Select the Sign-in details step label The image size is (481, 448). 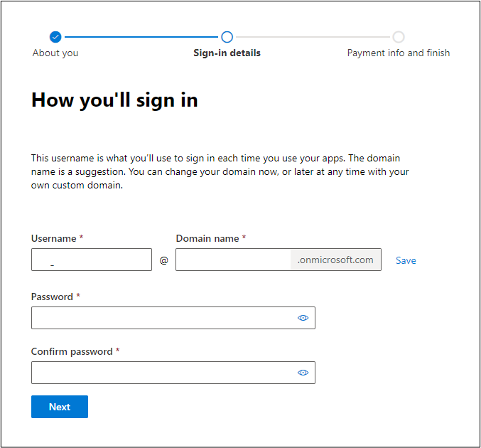click(227, 53)
